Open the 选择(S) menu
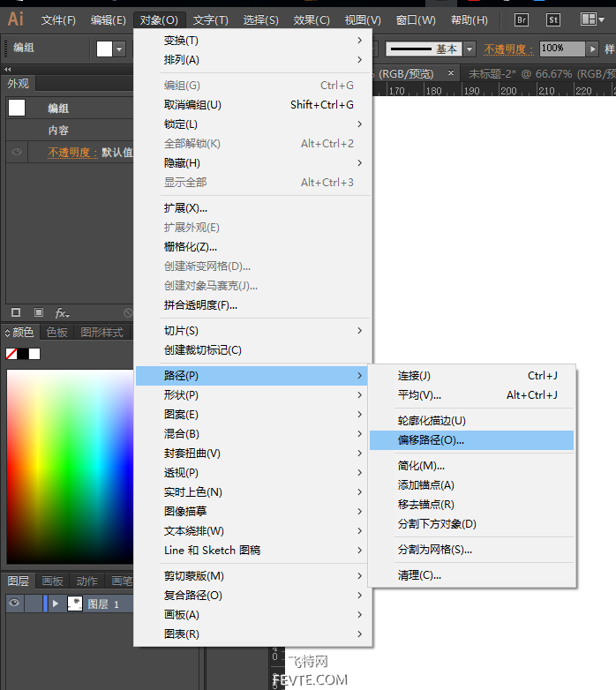The height and width of the screenshot is (690, 616). pyautogui.click(x=261, y=20)
